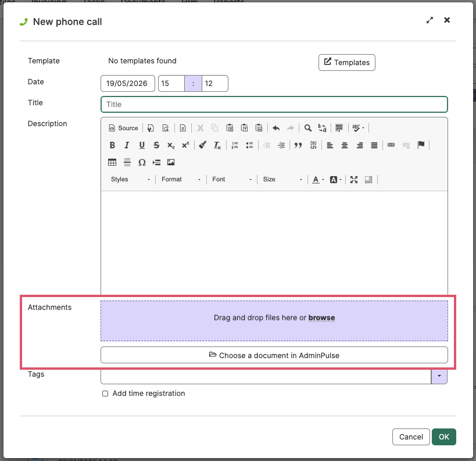The width and height of the screenshot is (476, 461).
Task: Toggle Show Blocks in the editor
Action: coord(368,180)
